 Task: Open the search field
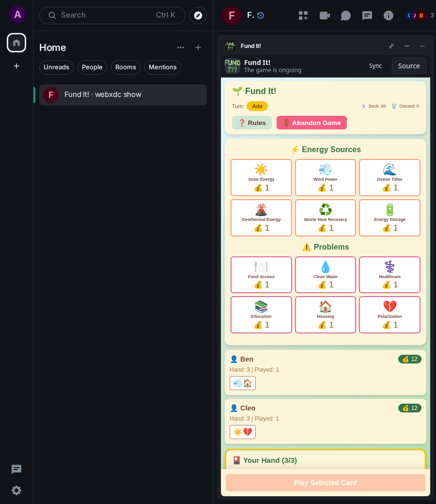112,16
